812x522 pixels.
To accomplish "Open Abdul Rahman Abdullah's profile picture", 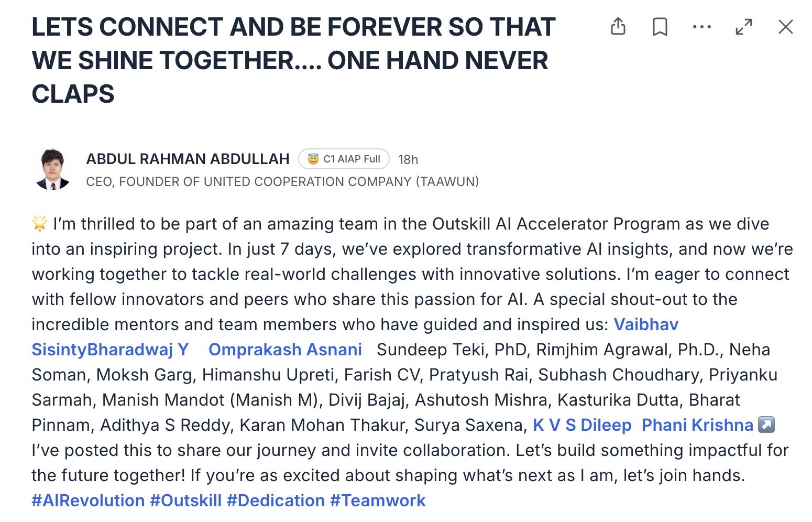I will coord(52,169).
